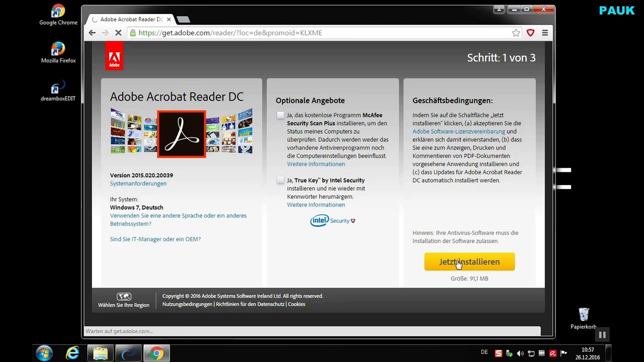Select the dreamboxEDIT desktop shortcut
Image resolution: width=644 pixels, height=362 pixels.
point(58,91)
